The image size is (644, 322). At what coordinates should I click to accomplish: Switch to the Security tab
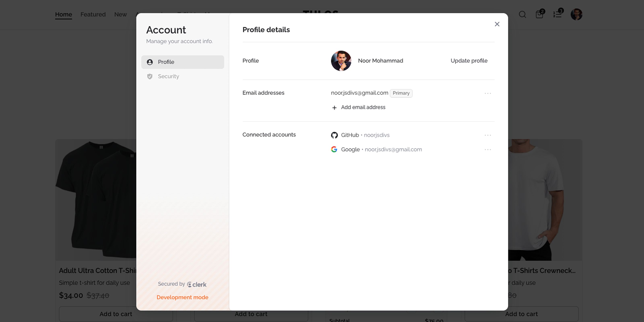coord(168,76)
